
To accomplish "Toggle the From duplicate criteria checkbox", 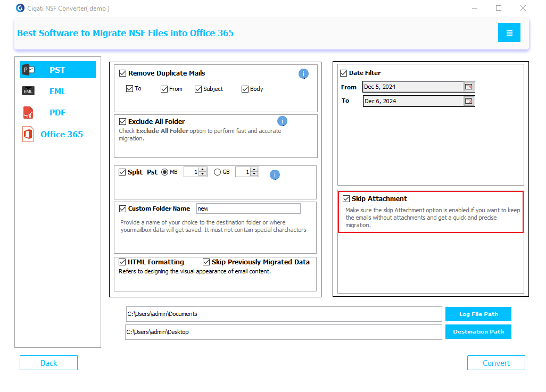I will click(164, 89).
